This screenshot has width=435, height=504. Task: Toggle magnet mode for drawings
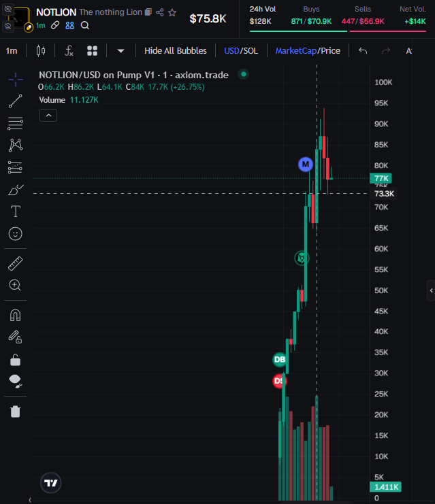[16, 316]
